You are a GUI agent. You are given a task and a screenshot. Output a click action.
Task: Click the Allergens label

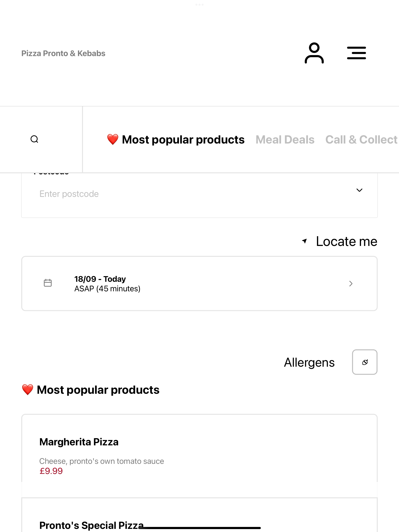point(309,362)
